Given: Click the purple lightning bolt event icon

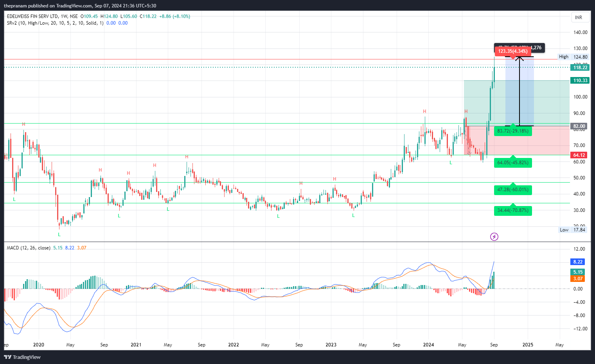Looking at the screenshot, I should pos(494,237).
